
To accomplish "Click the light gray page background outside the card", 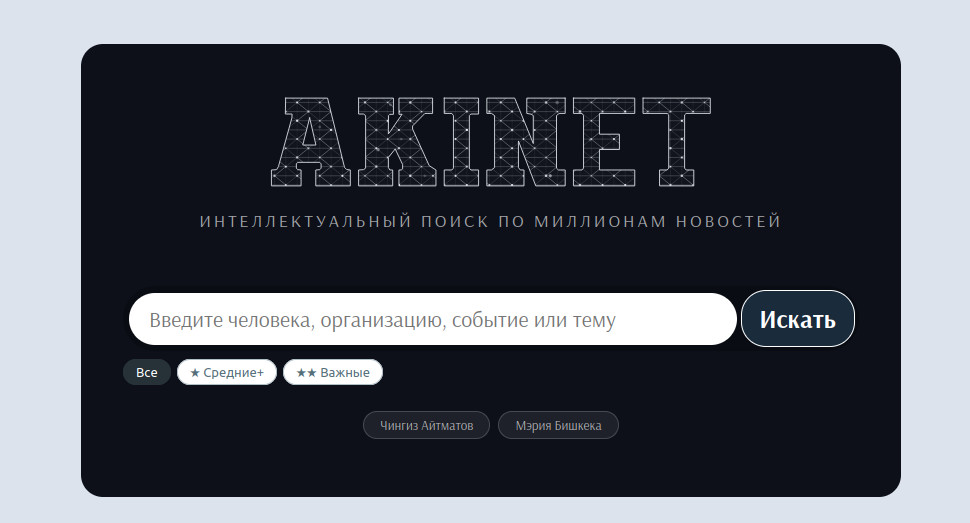I will tap(40, 260).
